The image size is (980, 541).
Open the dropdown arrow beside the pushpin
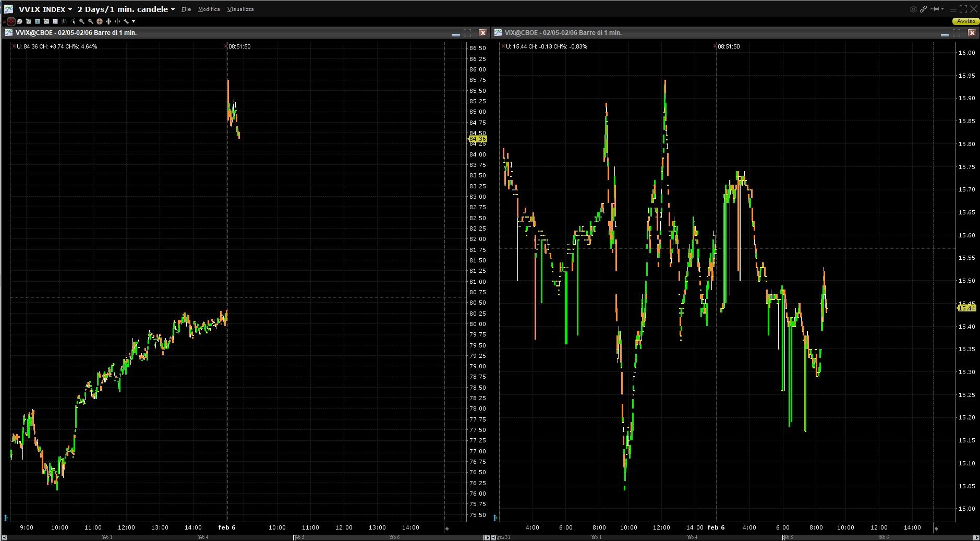pyautogui.click(x=942, y=9)
